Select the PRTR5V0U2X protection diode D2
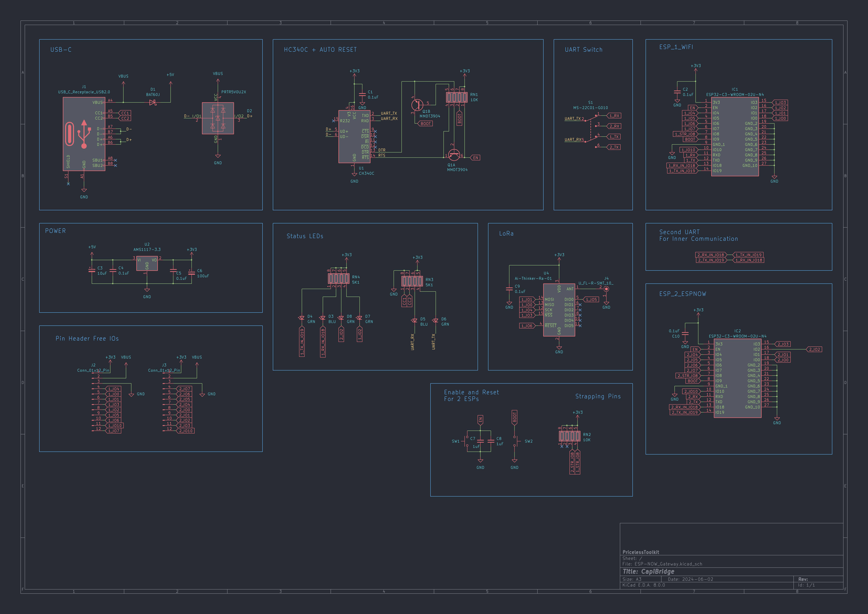The width and height of the screenshot is (868, 614). pos(218,118)
